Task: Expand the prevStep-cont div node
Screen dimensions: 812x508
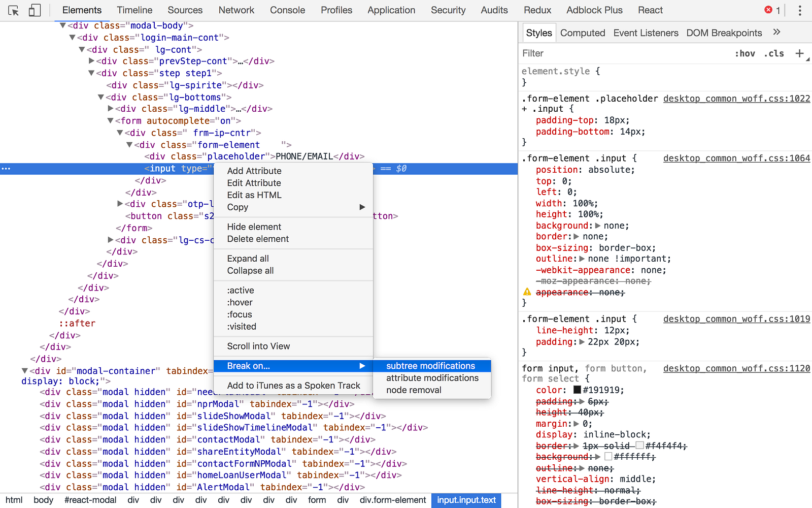Action: coord(91,61)
